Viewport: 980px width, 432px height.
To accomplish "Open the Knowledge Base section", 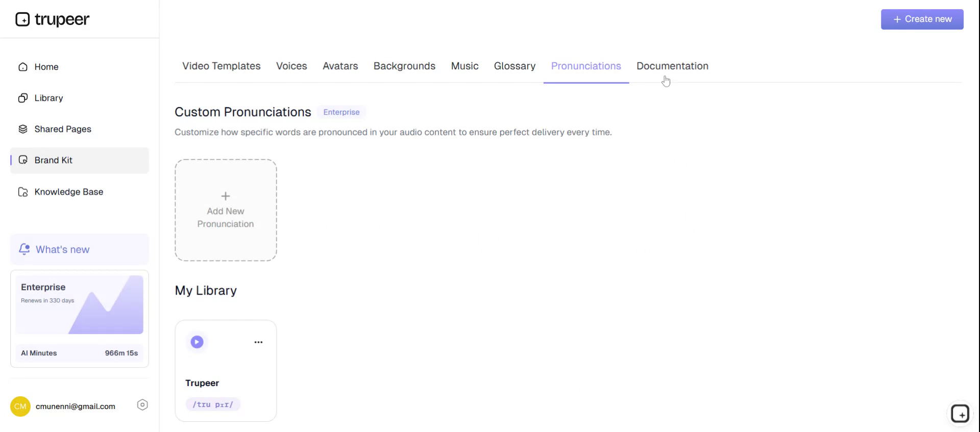I will pos(68,192).
